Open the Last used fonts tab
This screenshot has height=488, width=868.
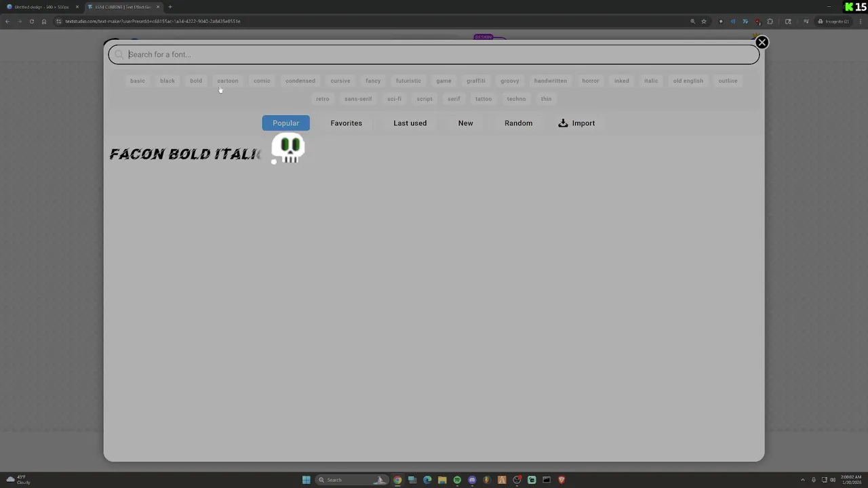(x=410, y=123)
